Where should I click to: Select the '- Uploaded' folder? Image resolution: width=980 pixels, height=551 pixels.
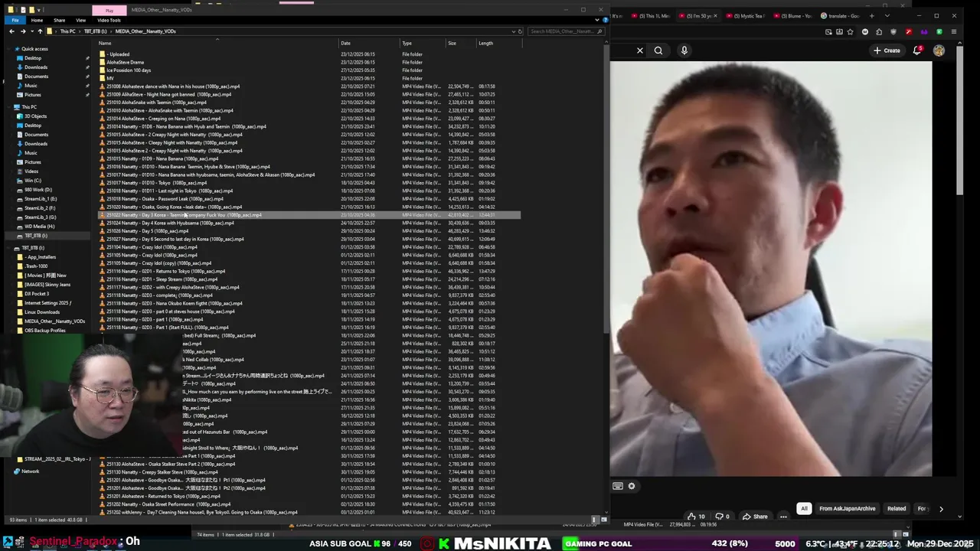(x=119, y=54)
